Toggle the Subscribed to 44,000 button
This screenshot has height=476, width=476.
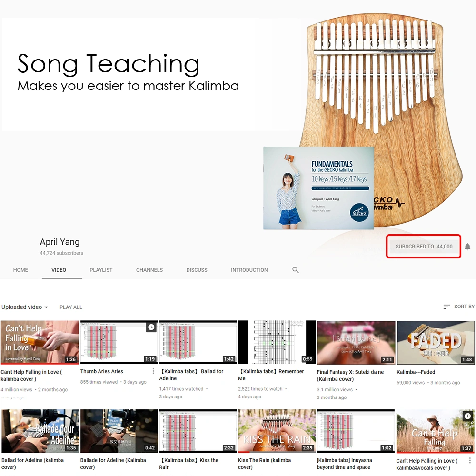tap(424, 247)
